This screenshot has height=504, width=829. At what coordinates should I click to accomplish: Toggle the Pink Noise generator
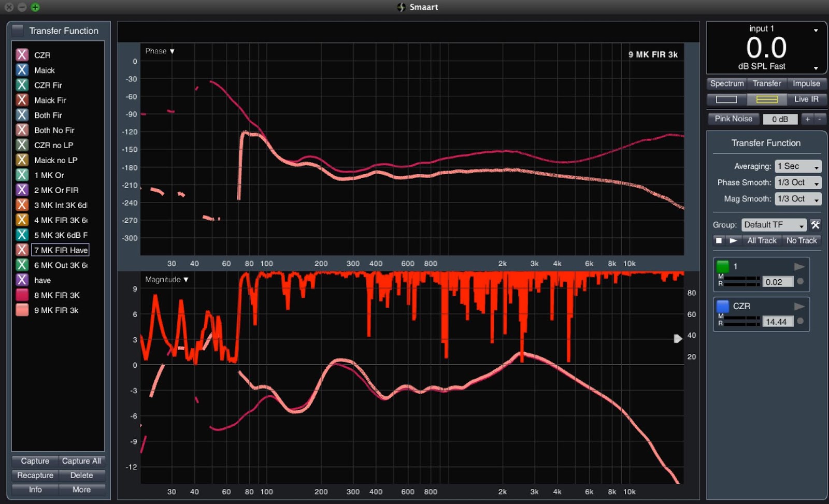[733, 119]
